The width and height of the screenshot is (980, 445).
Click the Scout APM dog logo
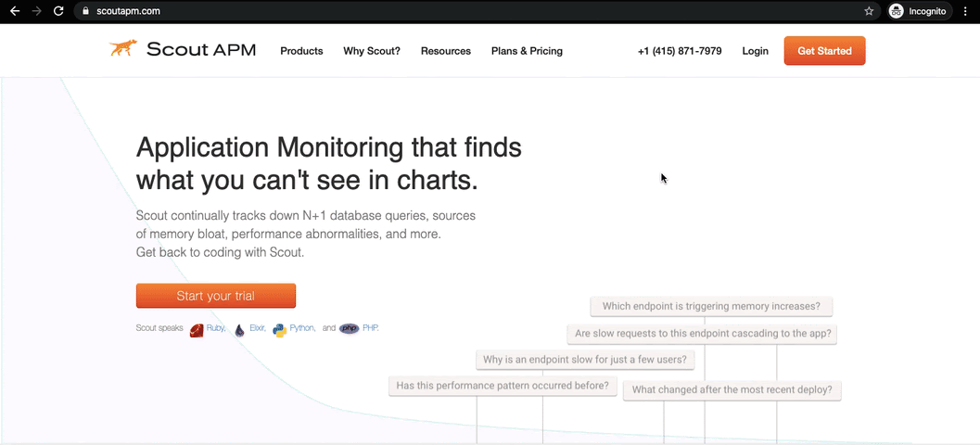[123, 49]
